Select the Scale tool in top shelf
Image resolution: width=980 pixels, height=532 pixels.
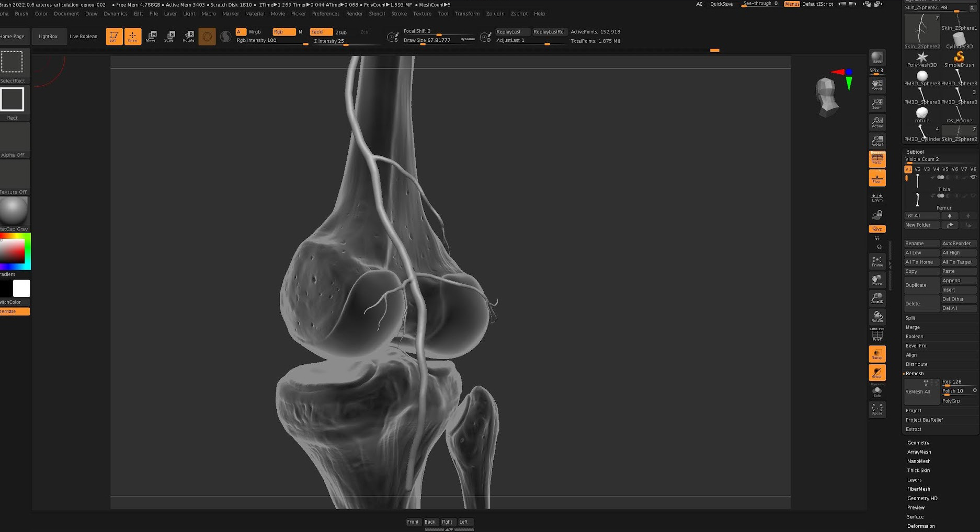click(x=169, y=36)
